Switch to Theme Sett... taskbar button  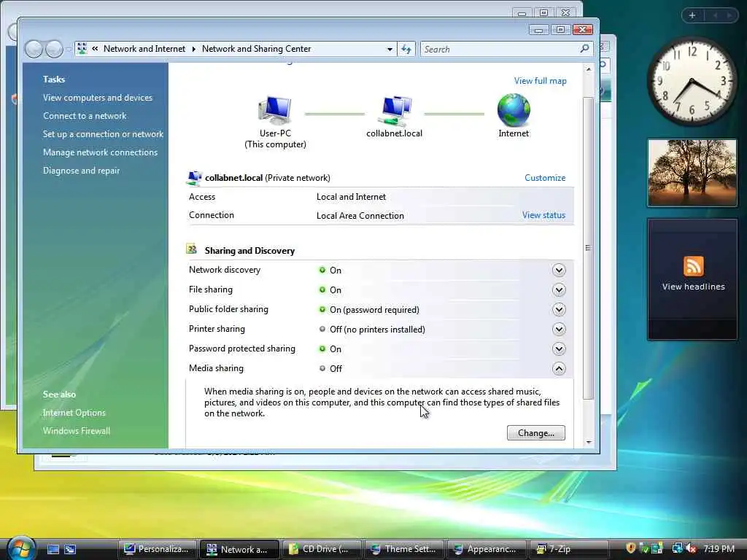point(403,549)
